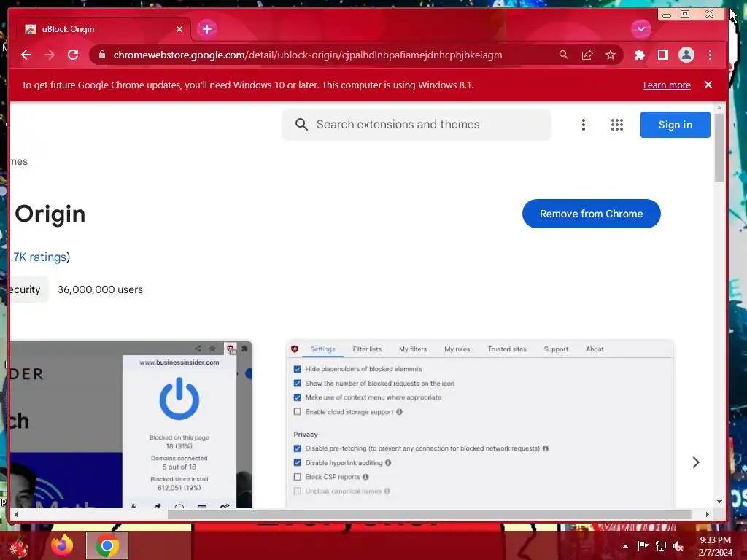Click the forward navigation arrow
The width and height of the screenshot is (747, 560).
click(50, 55)
